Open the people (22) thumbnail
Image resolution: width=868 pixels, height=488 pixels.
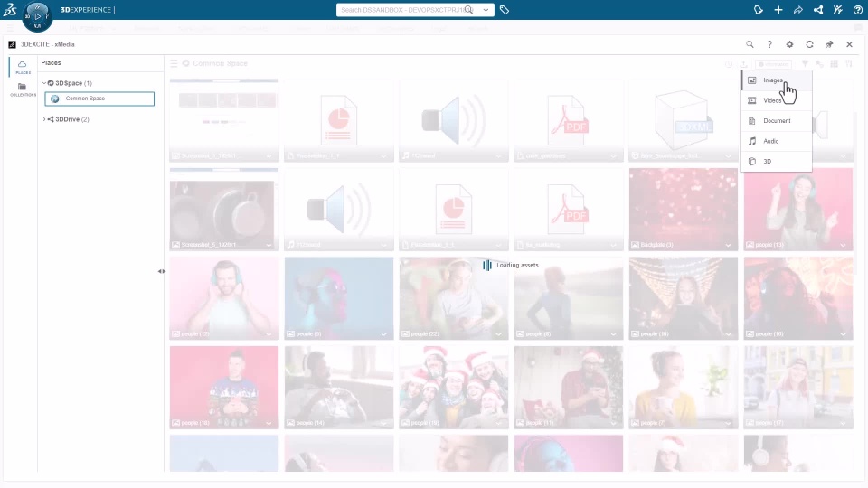[x=453, y=298]
